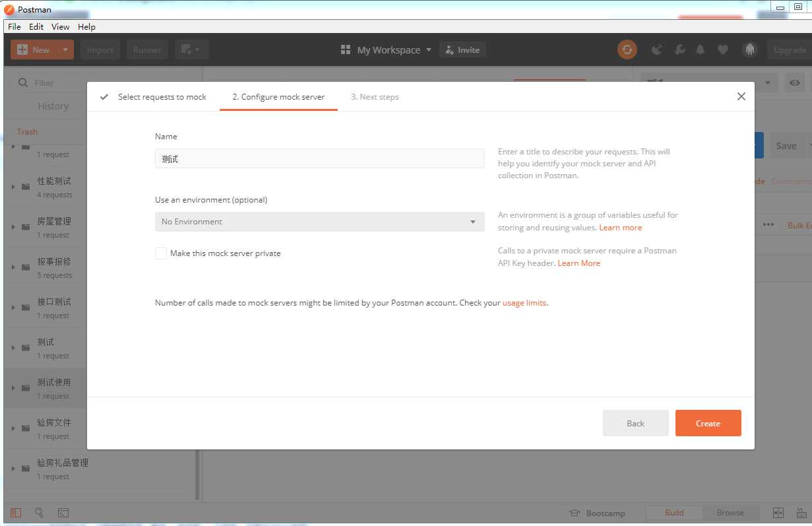Viewport: 812px width, 526px height.
Task: Open the keyboard shortcuts icon
Action: [801, 513]
